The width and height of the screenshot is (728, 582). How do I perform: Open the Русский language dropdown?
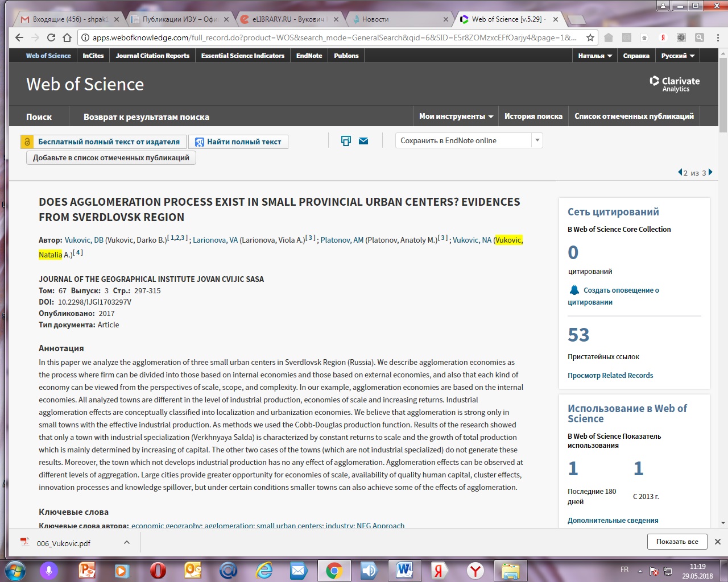pyautogui.click(x=678, y=56)
